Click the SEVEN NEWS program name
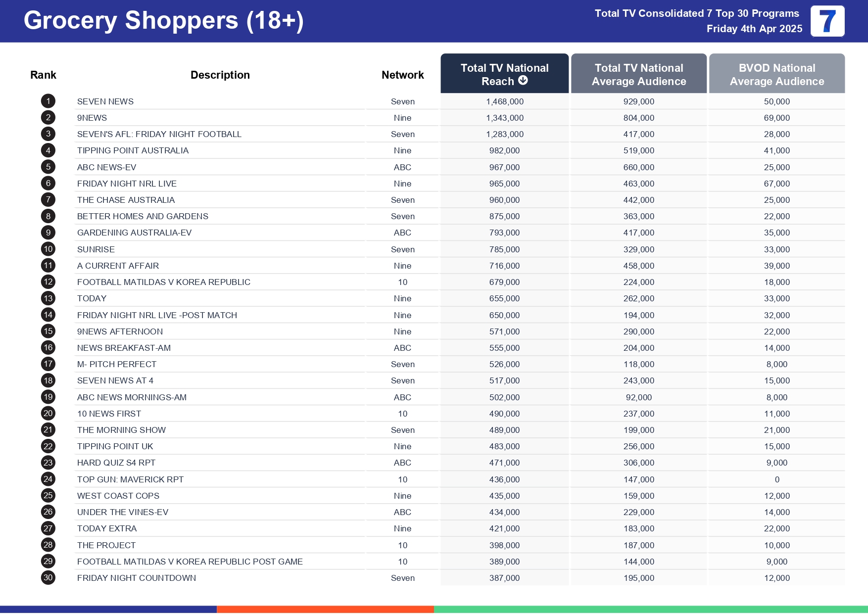 pos(105,101)
